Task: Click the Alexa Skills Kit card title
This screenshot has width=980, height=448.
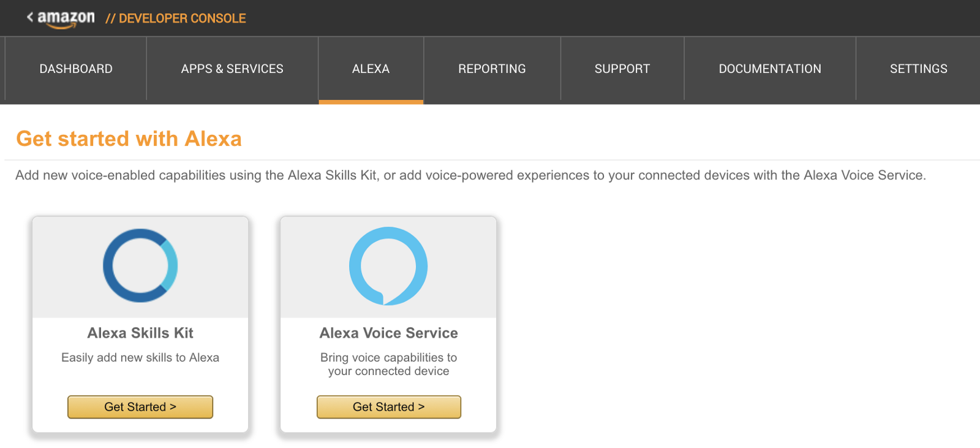Action: tap(140, 333)
